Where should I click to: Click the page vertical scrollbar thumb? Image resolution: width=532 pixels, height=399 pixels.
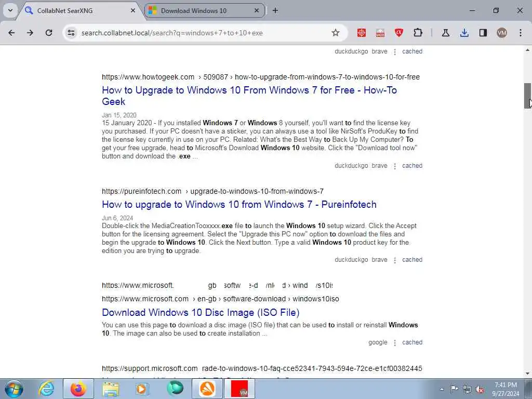coord(527,96)
